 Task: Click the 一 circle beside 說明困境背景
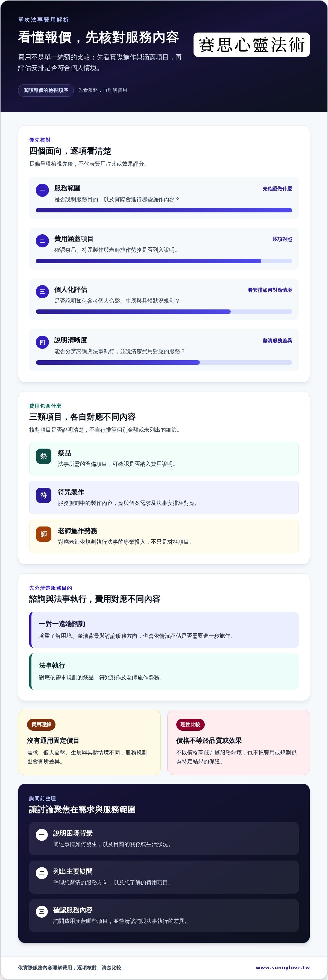[x=42, y=835]
